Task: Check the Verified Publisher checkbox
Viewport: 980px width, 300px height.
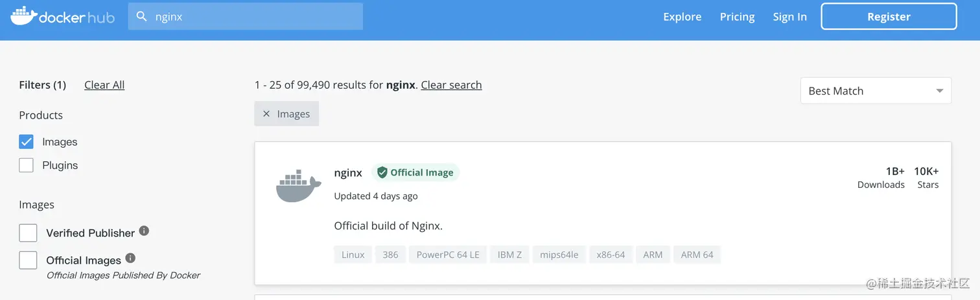Action: point(28,233)
